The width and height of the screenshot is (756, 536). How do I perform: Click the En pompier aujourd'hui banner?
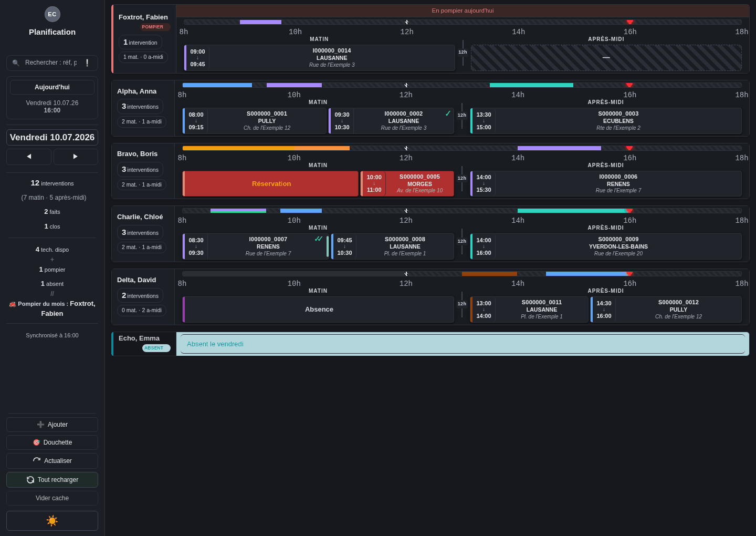coord(463,11)
